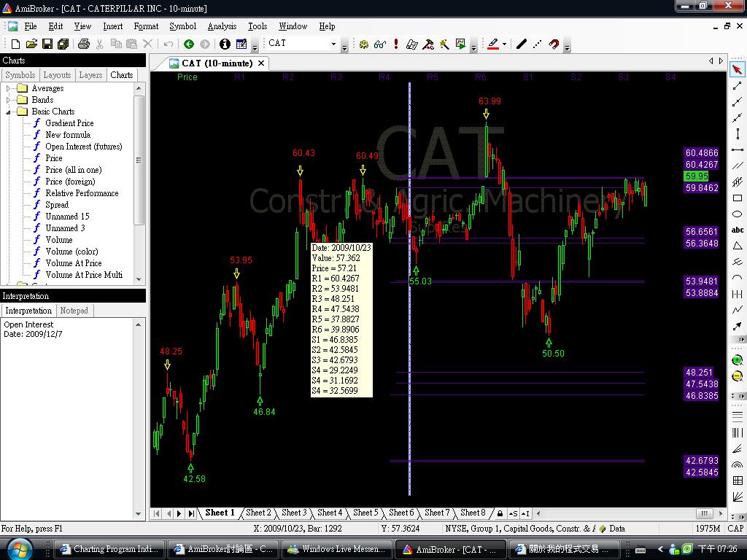Click the Open folder toolbar icon
Screen dimensions: 747x560
point(31,44)
